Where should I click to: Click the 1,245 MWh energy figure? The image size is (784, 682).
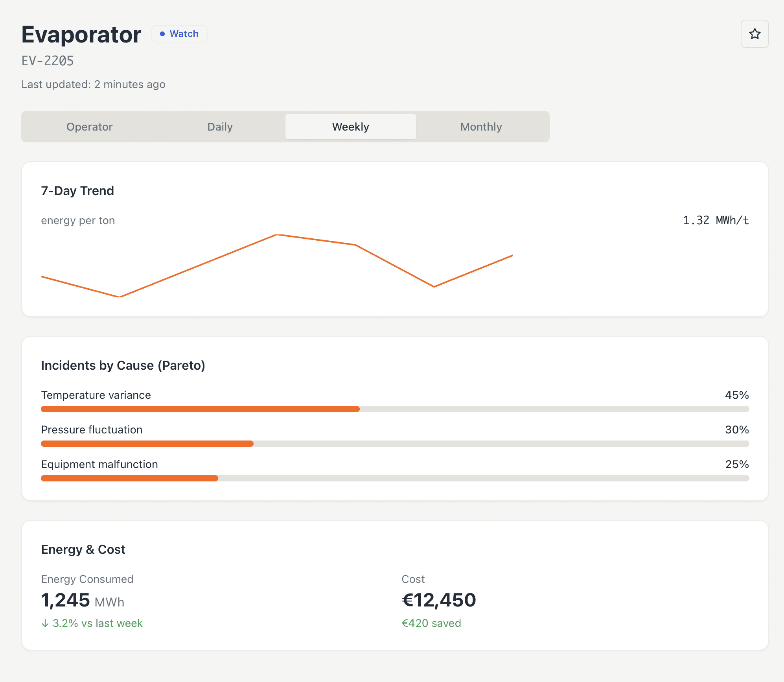pyautogui.click(x=83, y=601)
